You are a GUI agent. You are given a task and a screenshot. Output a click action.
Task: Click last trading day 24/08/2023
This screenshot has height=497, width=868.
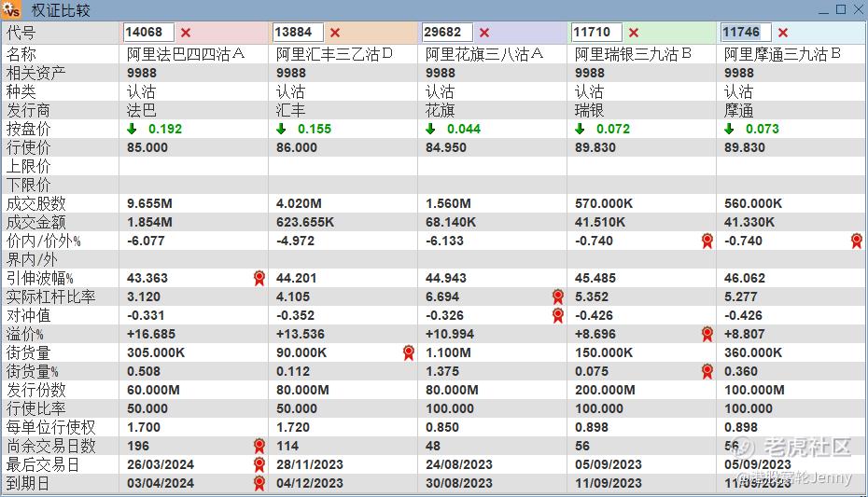coord(459,464)
